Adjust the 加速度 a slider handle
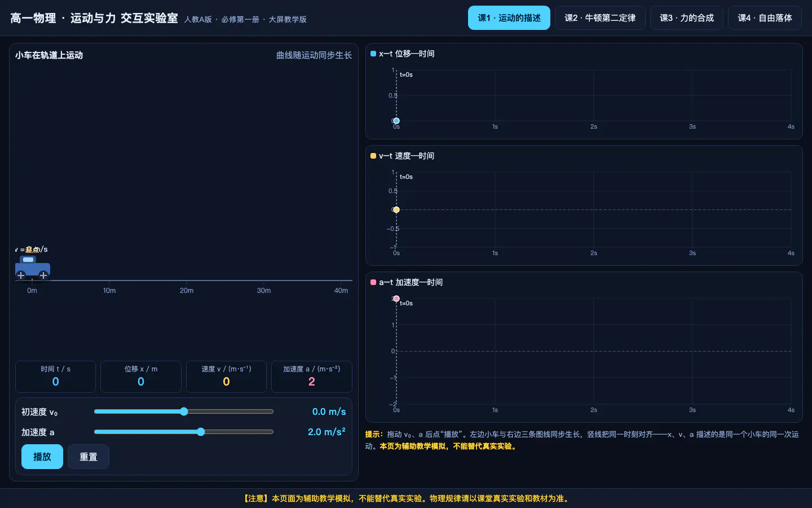The width and height of the screenshot is (812, 508). [x=201, y=432]
